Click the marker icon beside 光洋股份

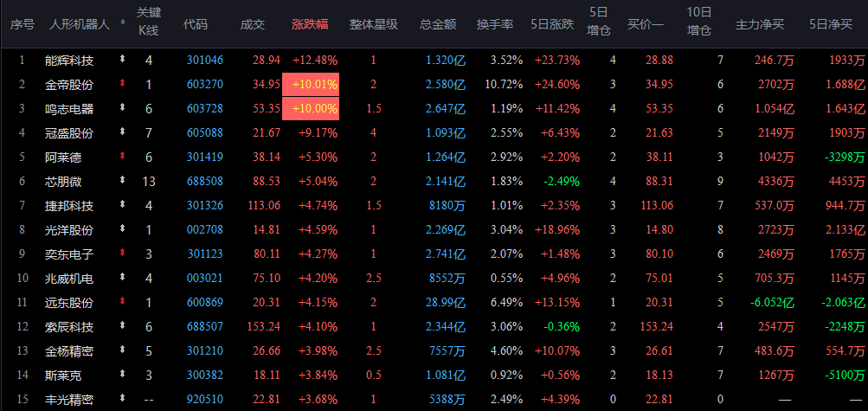122,229
